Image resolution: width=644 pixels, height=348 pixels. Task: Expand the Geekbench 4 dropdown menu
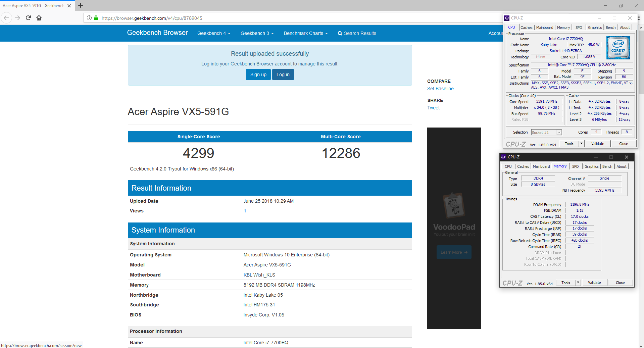pyautogui.click(x=214, y=33)
